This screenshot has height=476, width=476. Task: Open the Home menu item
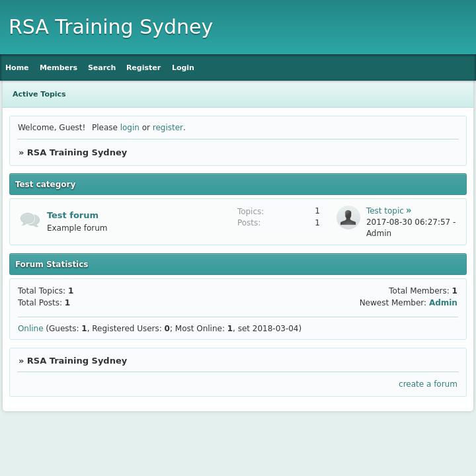[x=17, y=67]
